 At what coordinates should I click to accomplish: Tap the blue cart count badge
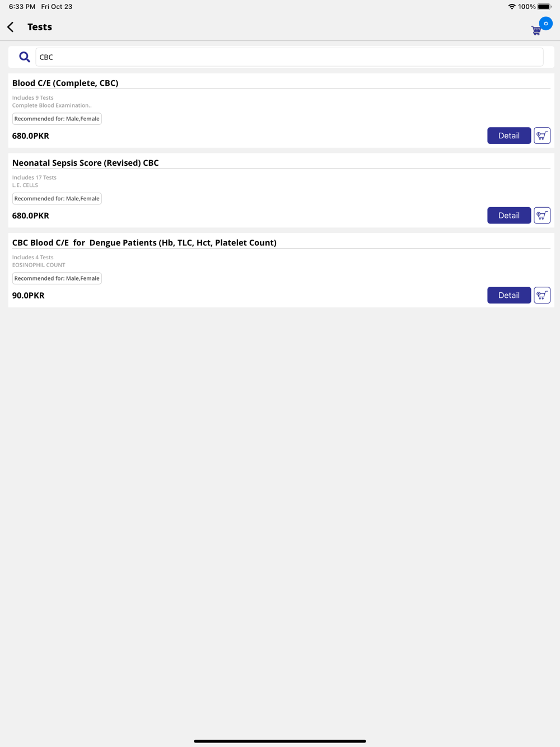coord(545,24)
